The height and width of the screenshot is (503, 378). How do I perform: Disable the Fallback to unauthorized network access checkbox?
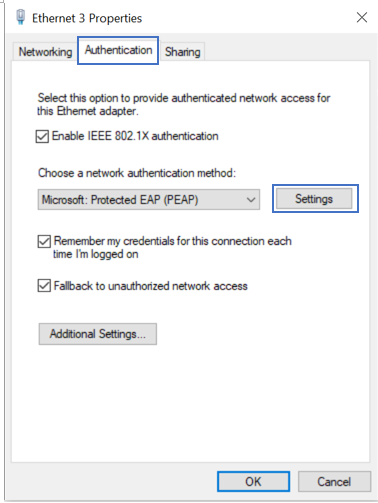click(x=44, y=286)
